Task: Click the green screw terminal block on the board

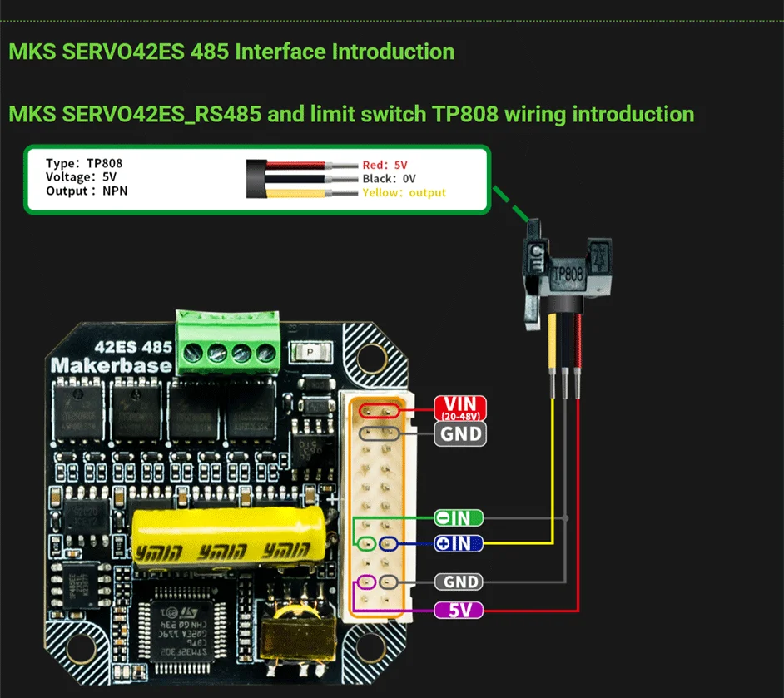Action: (x=228, y=342)
